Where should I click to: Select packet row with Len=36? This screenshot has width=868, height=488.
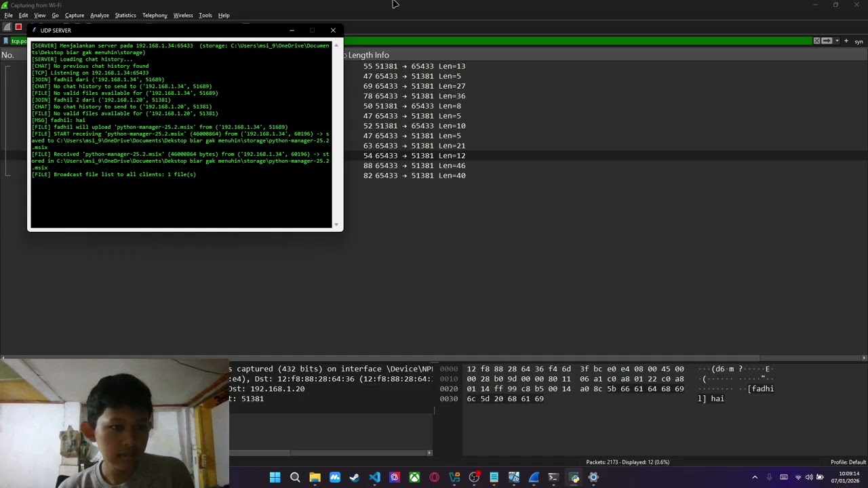pos(414,96)
